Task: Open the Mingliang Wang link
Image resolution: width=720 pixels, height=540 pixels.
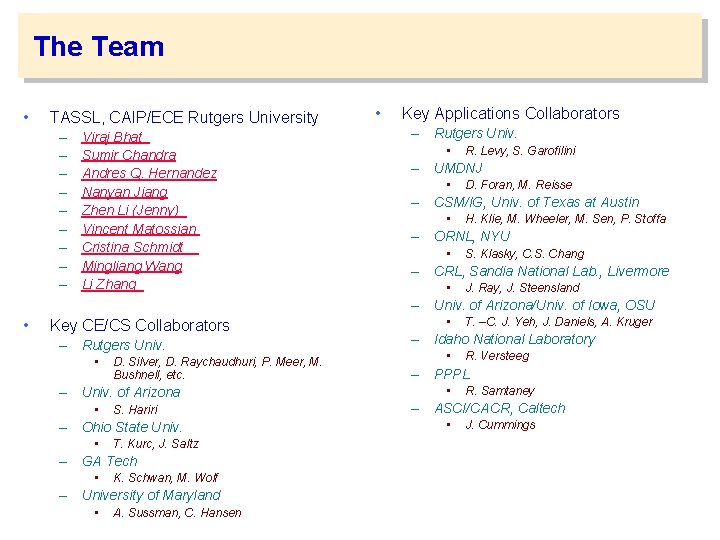Action: [x=132, y=266]
